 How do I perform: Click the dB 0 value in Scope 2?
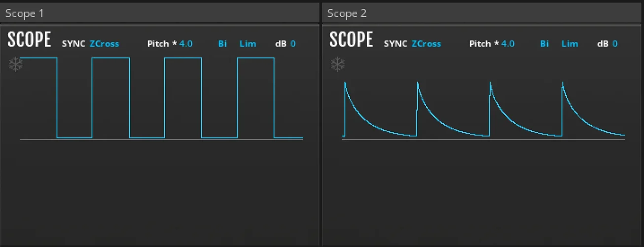615,44
